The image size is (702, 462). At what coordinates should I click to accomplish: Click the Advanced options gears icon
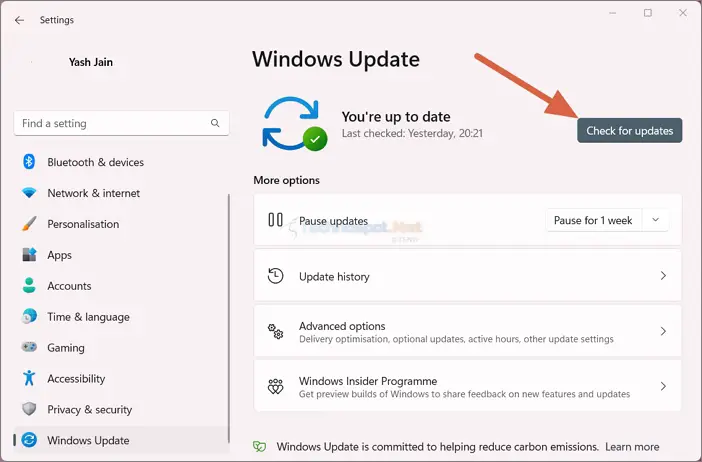(x=275, y=331)
